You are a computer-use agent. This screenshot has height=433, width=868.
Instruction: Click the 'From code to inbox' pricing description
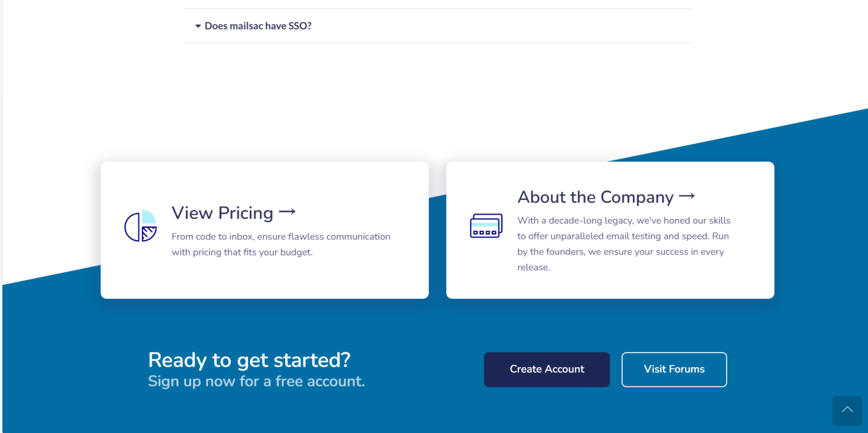point(281,237)
